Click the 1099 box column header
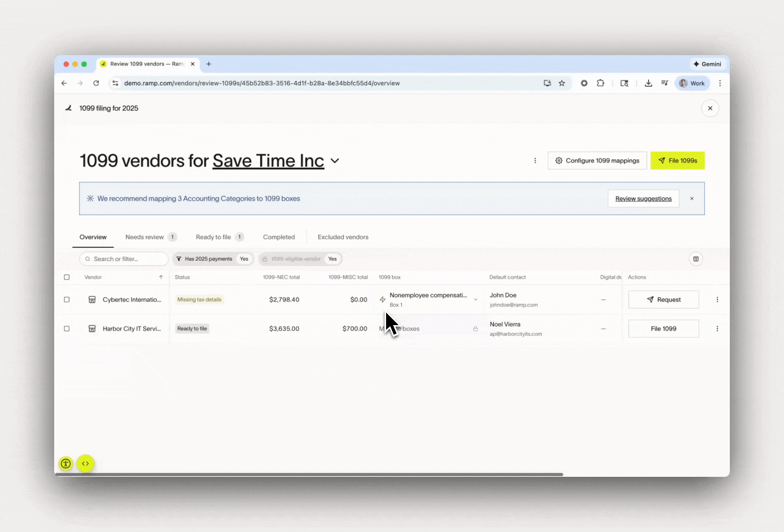The width and height of the screenshot is (784, 532). pyautogui.click(x=390, y=277)
